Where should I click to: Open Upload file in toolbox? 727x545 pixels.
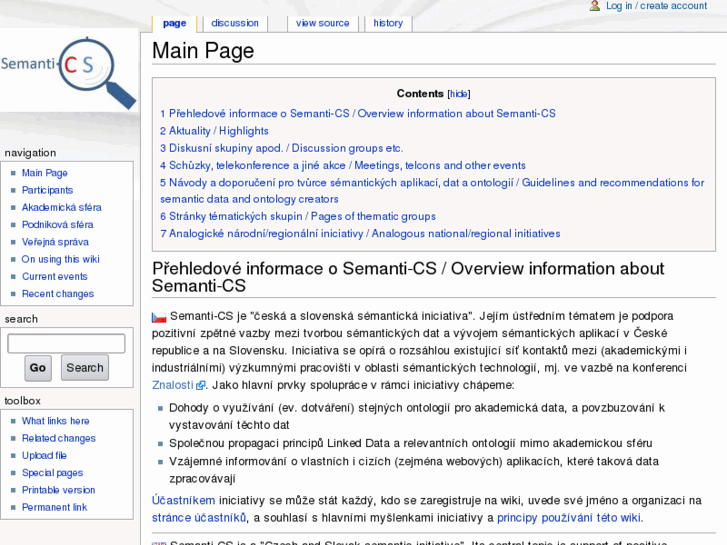pos(44,455)
